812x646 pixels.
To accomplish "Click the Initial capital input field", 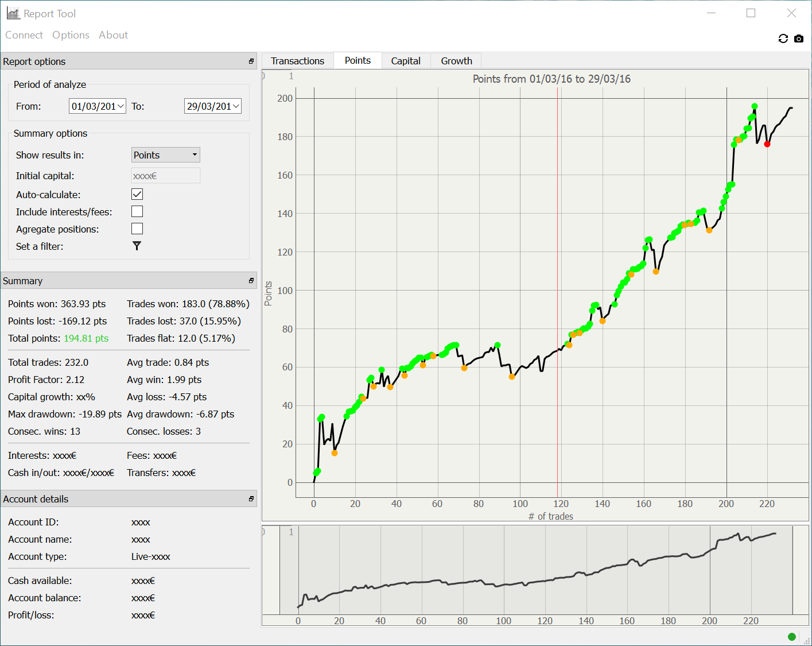I will (x=165, y=176).
